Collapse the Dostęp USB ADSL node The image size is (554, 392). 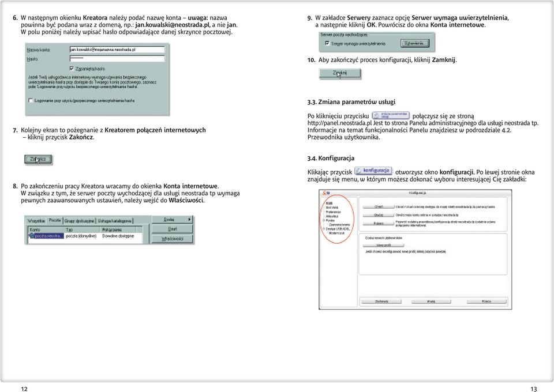(x=324, y=229)
